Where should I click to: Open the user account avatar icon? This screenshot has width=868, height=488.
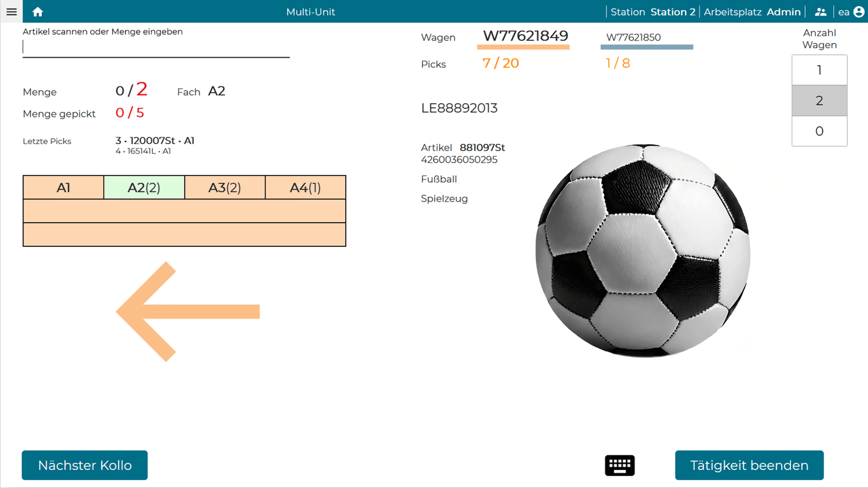[x=859, y=12]
